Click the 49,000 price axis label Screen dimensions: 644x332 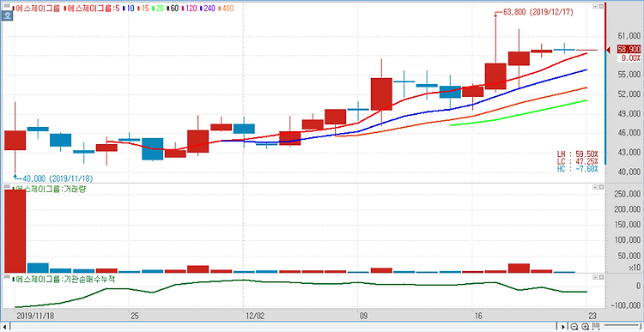[629, 114]
